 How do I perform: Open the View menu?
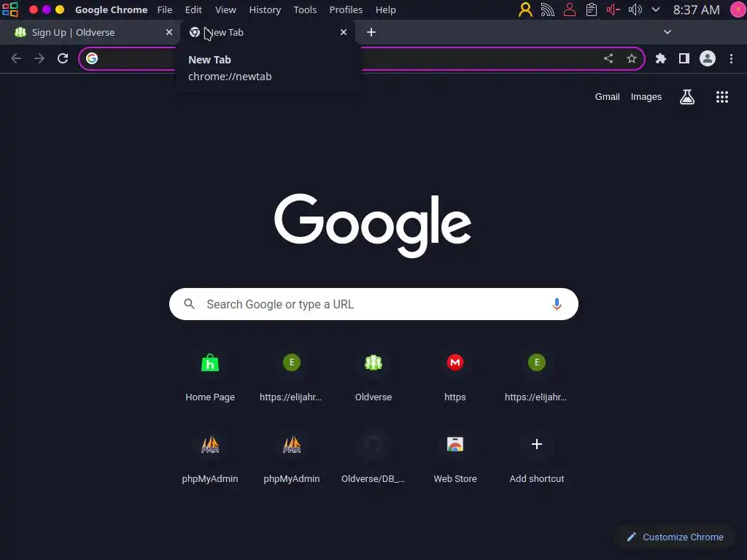coord(225,9)
